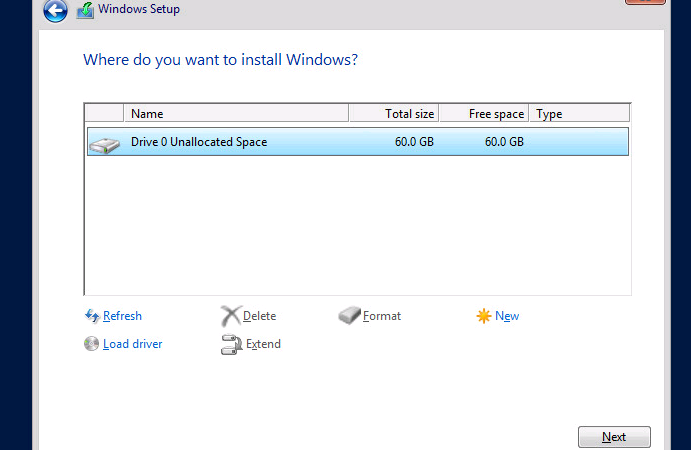Click the Format drive icon
Image resolution: width=691 pixels, height=450 pixels.
click(x=349, y=316)
